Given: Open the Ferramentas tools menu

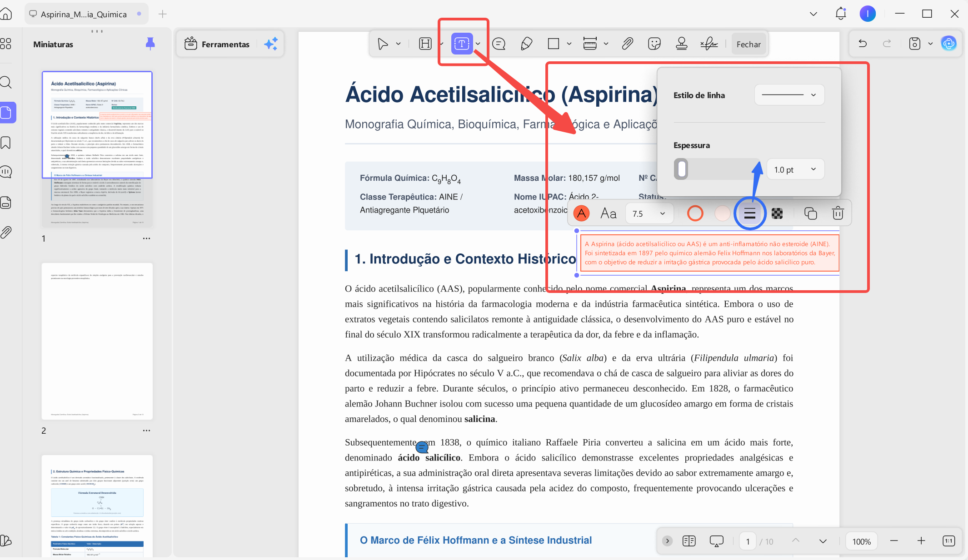Looking at the screenshot, I should (217, 44).
